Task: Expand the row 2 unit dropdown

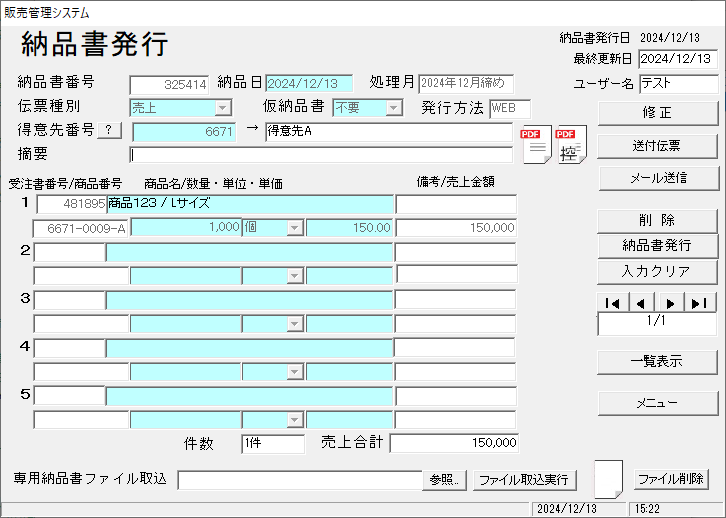Action: [294, 276]
